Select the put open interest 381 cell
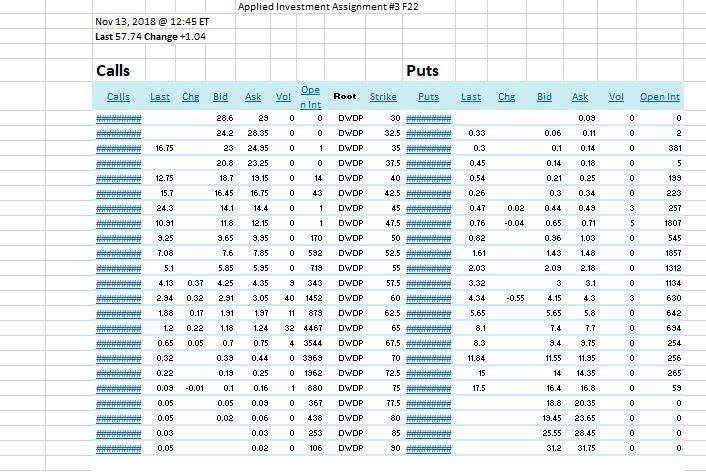Image resolution: width=706 pixels, height=472 pixels. point(675,148)
